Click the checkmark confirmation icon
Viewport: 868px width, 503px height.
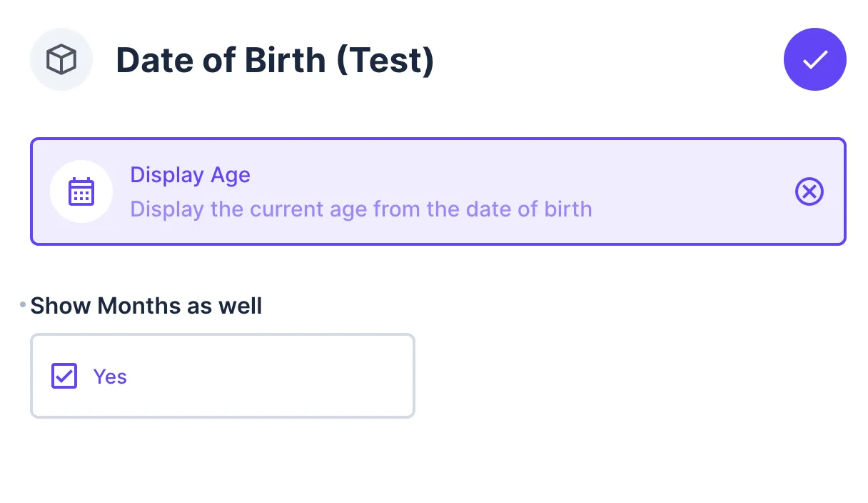[814, 59]
